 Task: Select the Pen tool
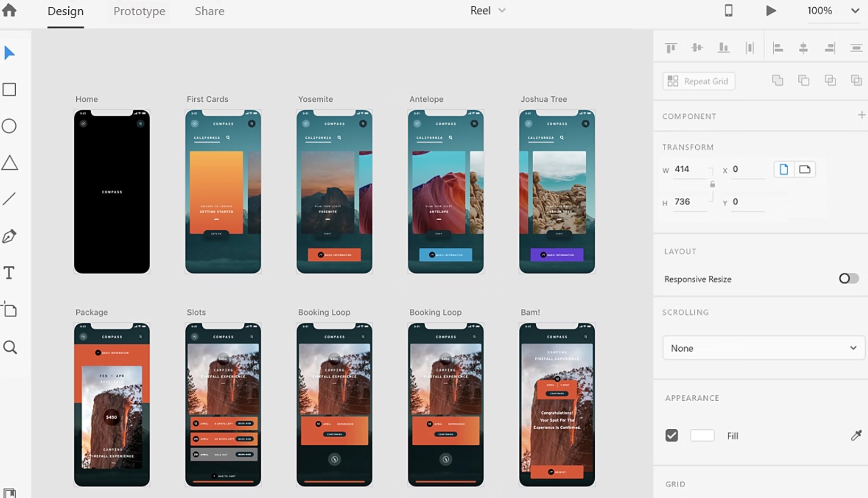coord(9,236)
